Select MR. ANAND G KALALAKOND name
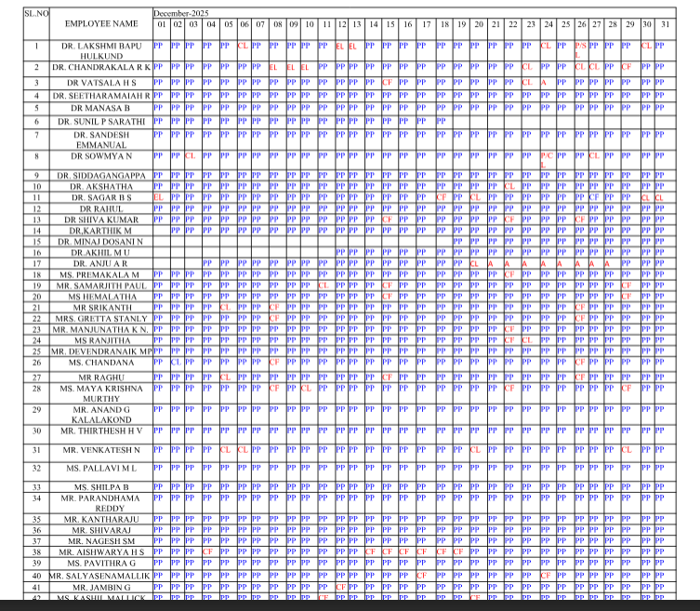700x611 pixels. 101,415
